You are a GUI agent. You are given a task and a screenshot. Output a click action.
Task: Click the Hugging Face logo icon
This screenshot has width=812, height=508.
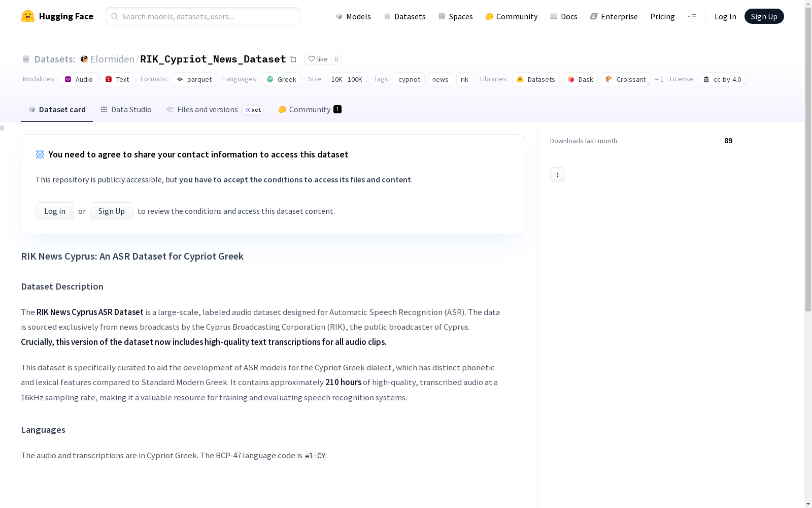28,16
